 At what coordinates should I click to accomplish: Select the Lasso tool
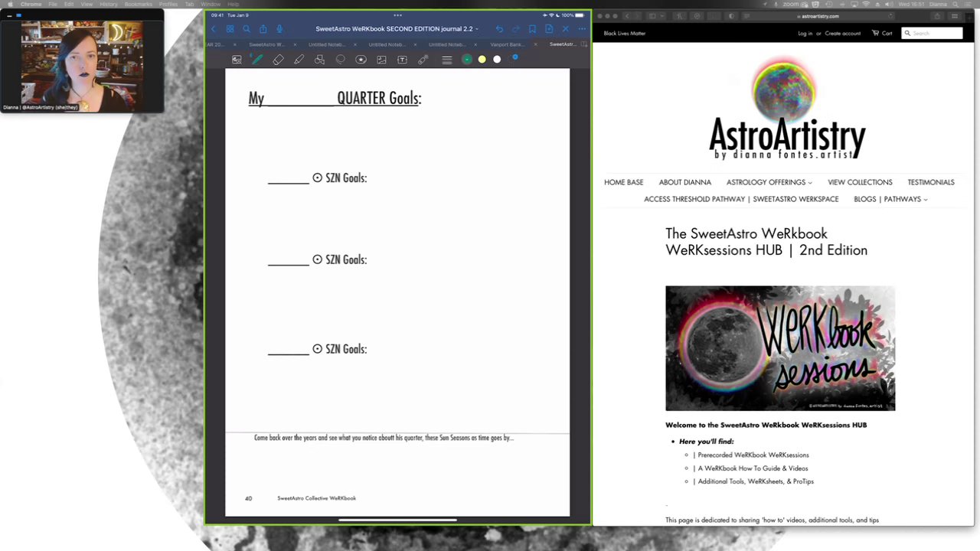341,60
